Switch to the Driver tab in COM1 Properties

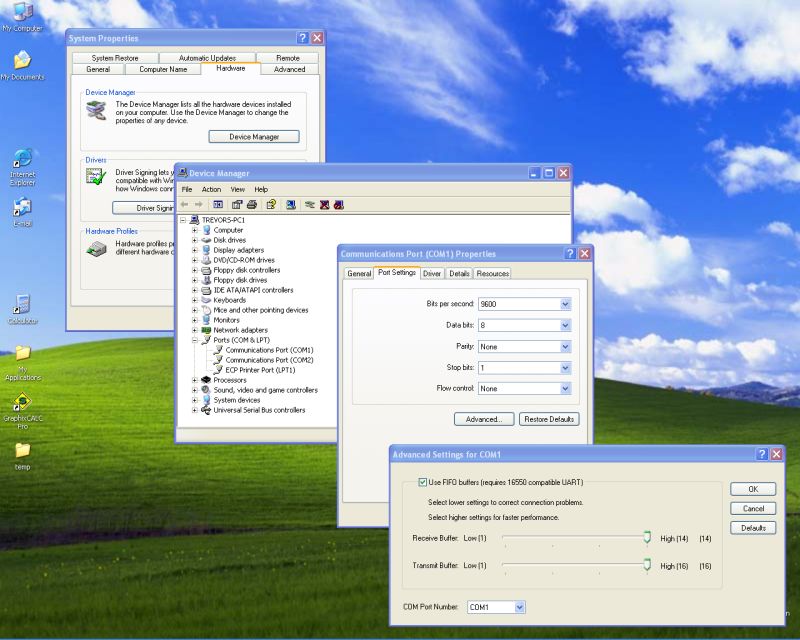tap(432, 274)
